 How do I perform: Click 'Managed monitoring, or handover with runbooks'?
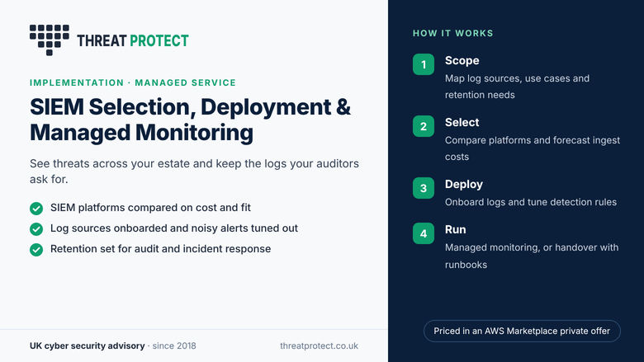click(x=532, y=256)
